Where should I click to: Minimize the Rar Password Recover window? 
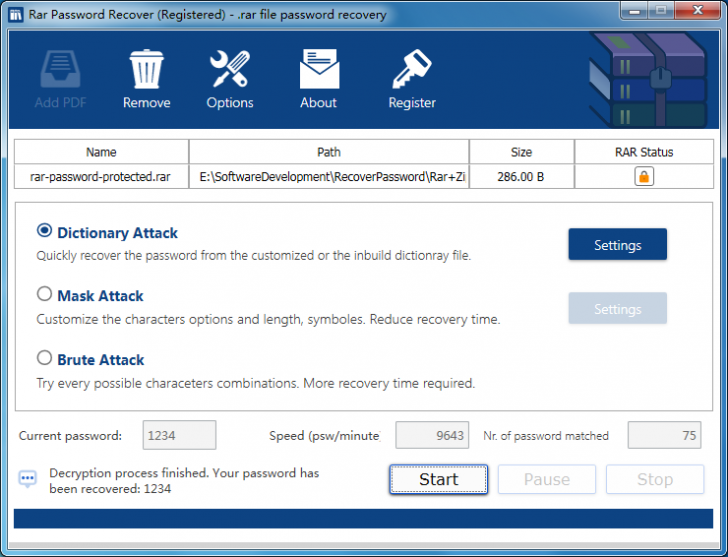pos(634,10)
